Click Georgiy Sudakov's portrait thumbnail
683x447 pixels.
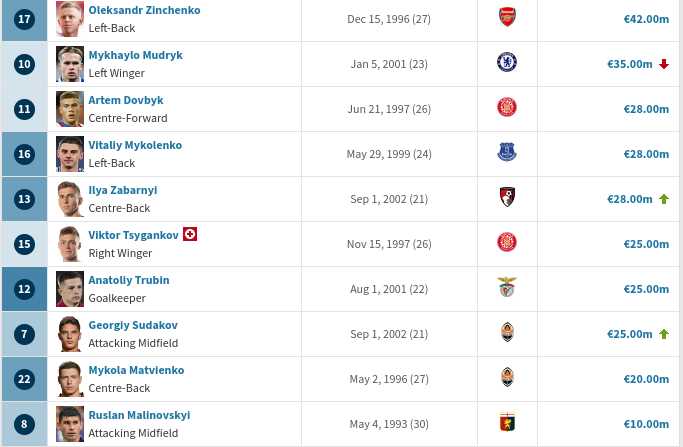point(70,333)
